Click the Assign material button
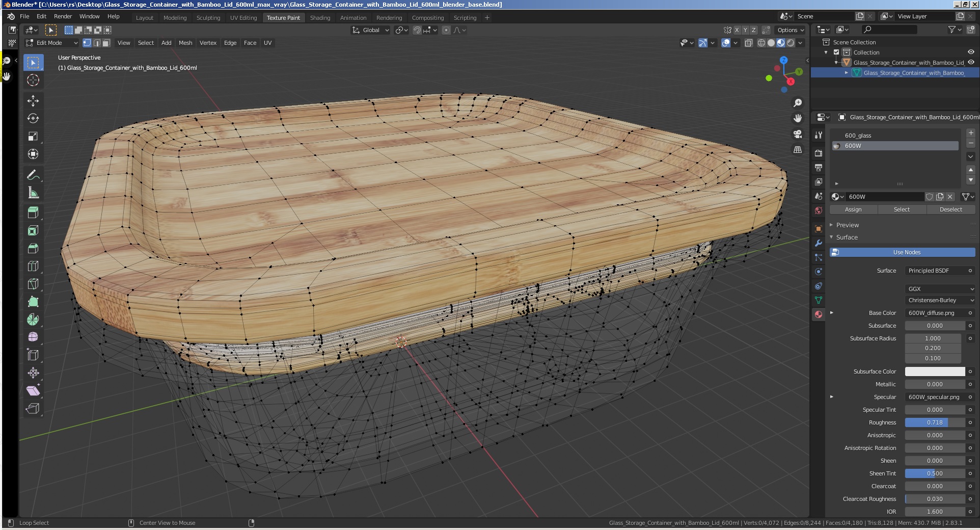 853,209
